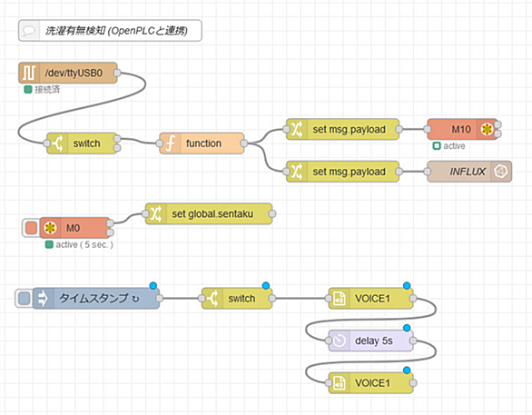Click the timer icon on delay 5s node
Image resolution: width=532 pixels, height=415 pixels.
pyautogui.click(x=339, y=341)
